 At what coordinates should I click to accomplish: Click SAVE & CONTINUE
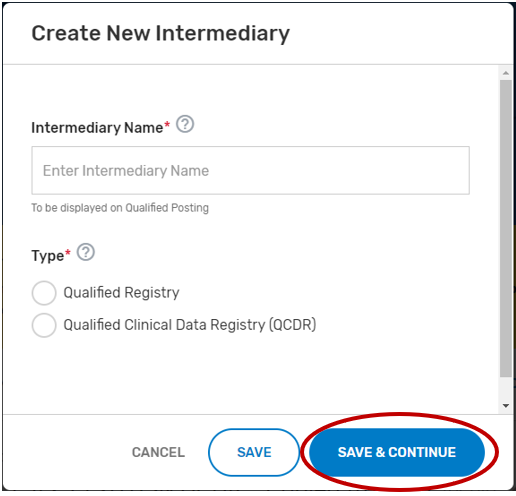pyautogui.click(x=397, y=452)
